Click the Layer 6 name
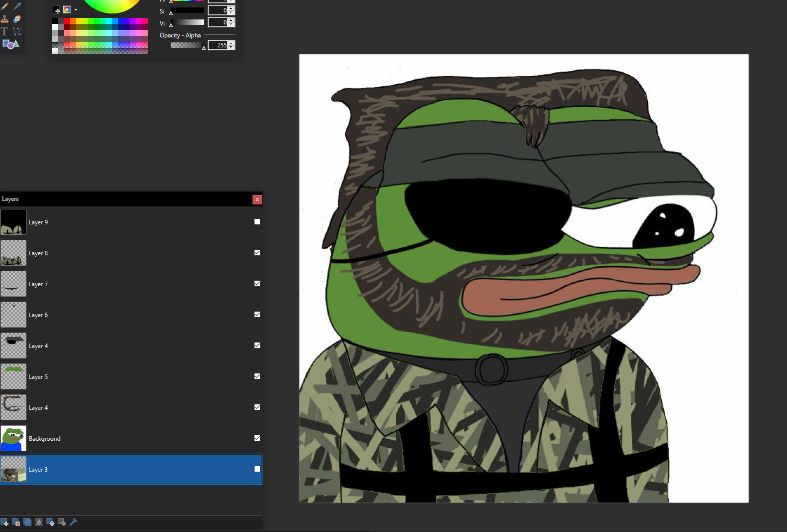This screenshot has width=787, height=532. point(38,315)
